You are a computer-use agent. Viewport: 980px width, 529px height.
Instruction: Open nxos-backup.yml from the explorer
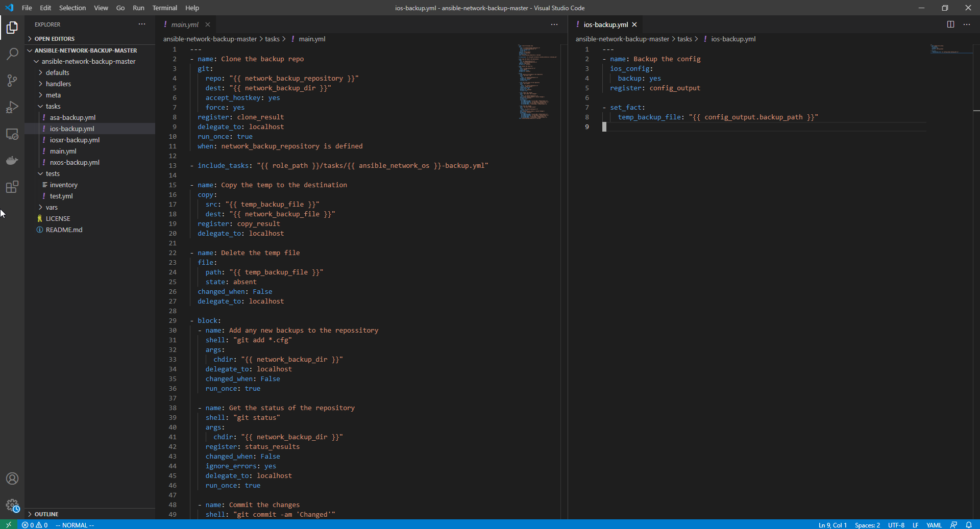pyautogui.click(x=75, y=162)
